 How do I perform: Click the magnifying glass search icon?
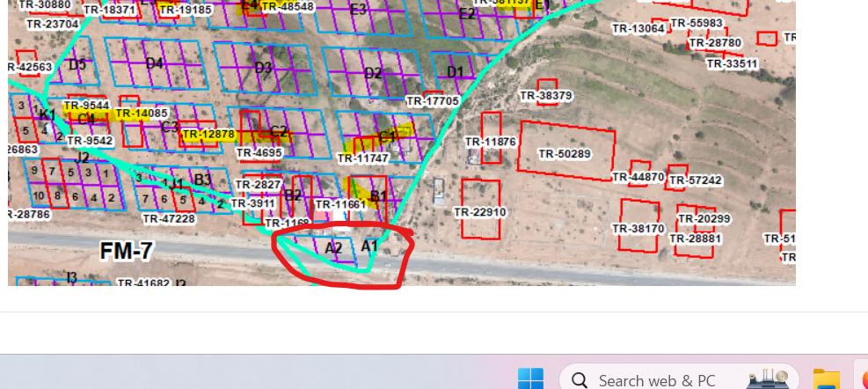tap(579, 381)
